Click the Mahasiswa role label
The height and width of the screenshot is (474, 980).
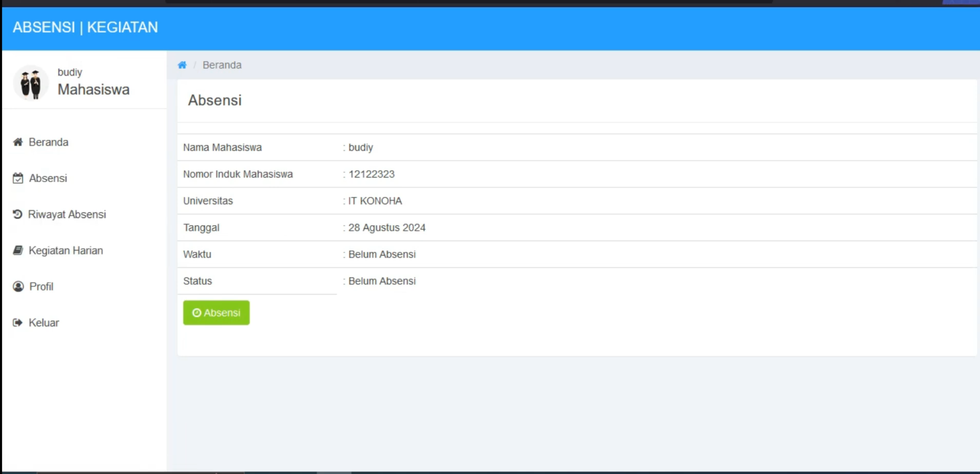93,89
